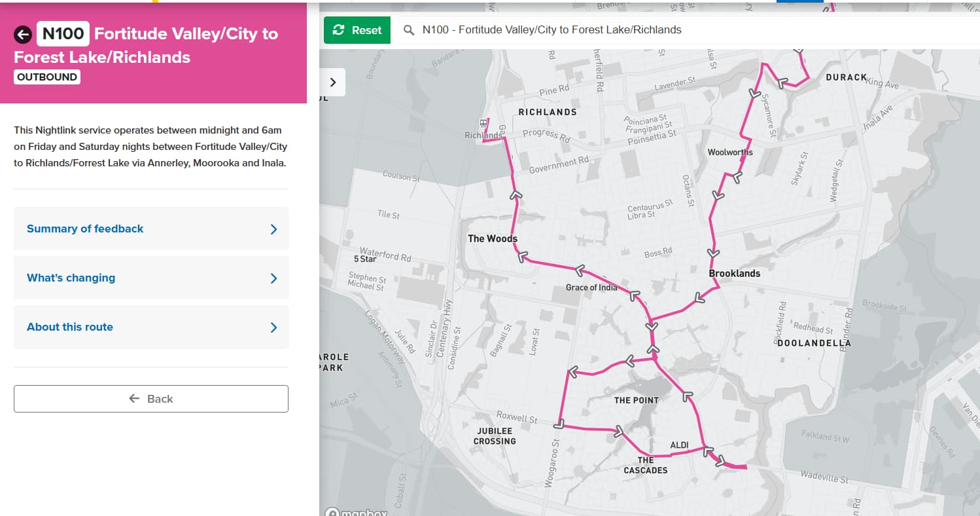Open the About this route section
980x516 pixels.
(x=151, y=327)
